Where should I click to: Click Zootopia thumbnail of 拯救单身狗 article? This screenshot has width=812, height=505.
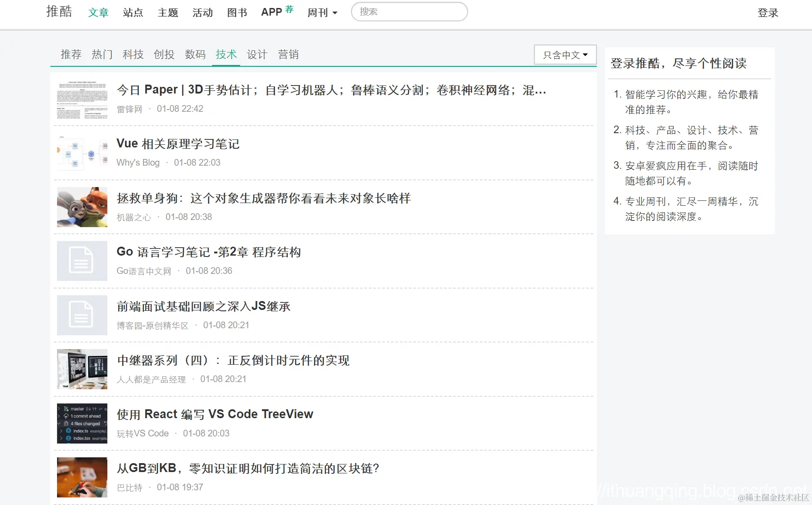coord(82,207)
